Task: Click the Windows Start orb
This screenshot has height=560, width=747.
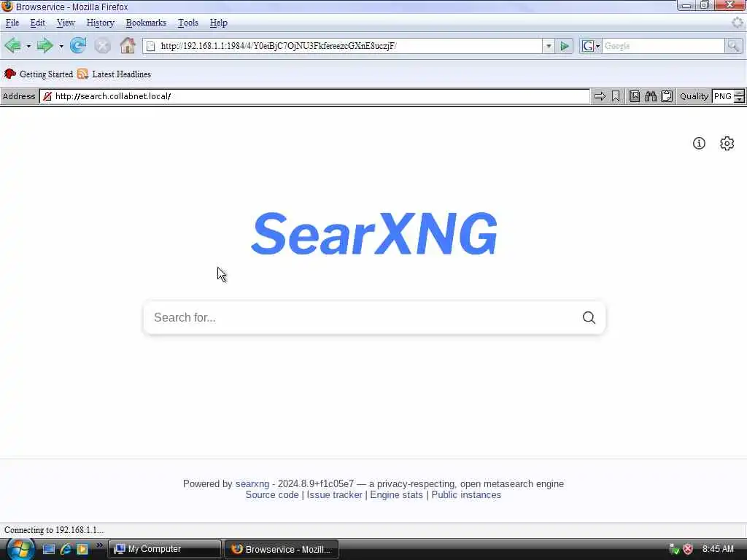Action: pos(20,549)
